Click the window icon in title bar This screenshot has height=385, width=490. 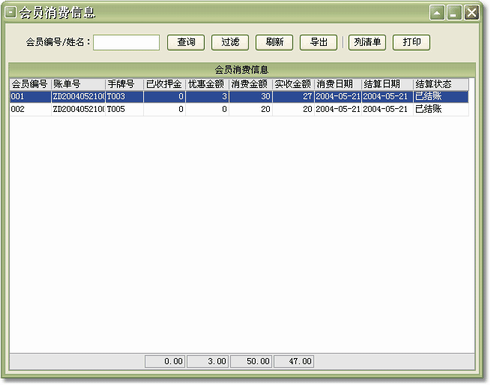[11, 13]
